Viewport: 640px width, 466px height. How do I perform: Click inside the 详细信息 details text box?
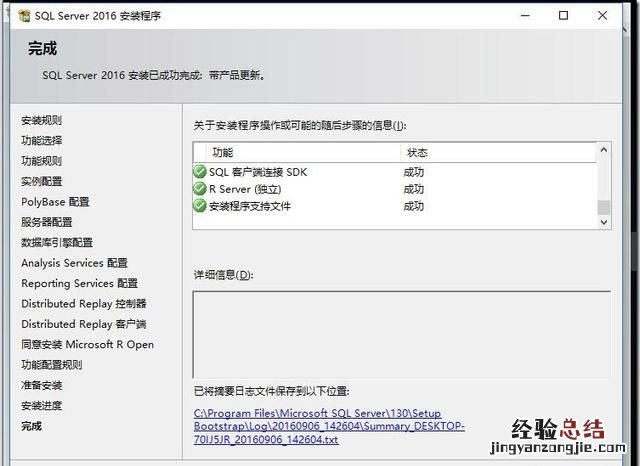402,334
